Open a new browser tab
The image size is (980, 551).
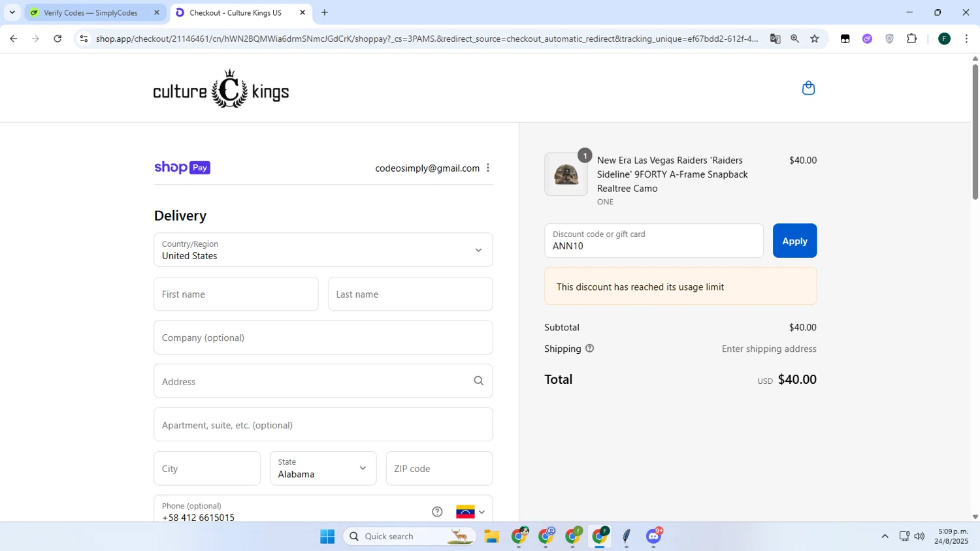(325, 12)
